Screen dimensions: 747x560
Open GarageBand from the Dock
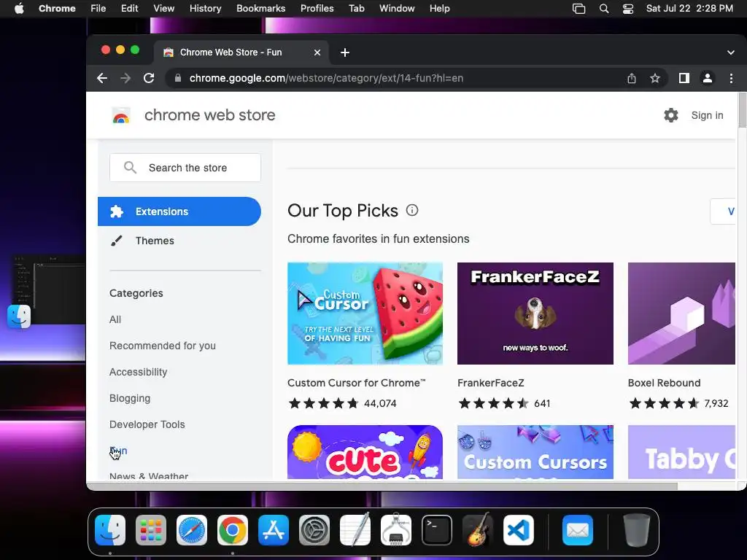[478, 530]
